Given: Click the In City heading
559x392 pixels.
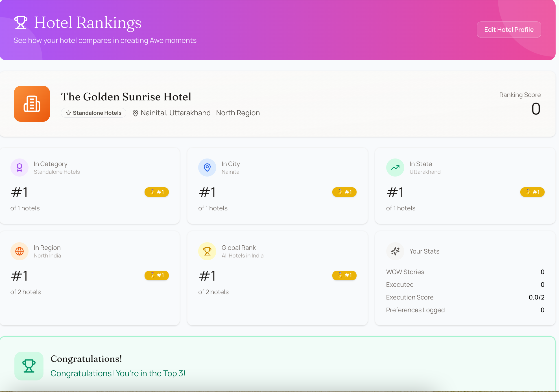Looking at the screenshot, I should pyautogui.click(x=231, y=164).
